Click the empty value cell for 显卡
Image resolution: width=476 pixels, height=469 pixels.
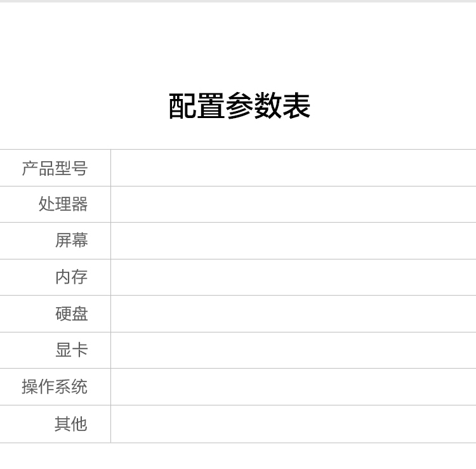tap(294, 350)
